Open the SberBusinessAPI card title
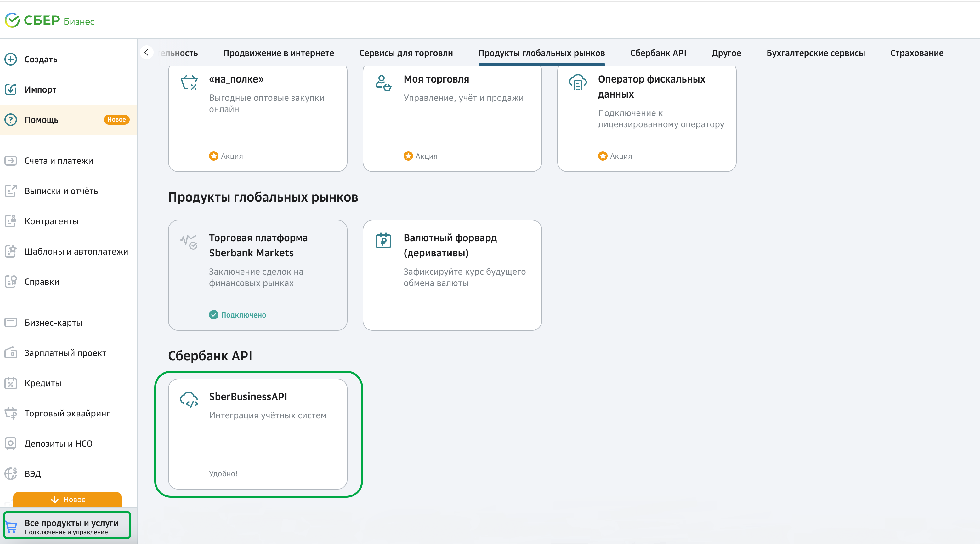This screenshot has width=980, height=544. click(248, 397)
